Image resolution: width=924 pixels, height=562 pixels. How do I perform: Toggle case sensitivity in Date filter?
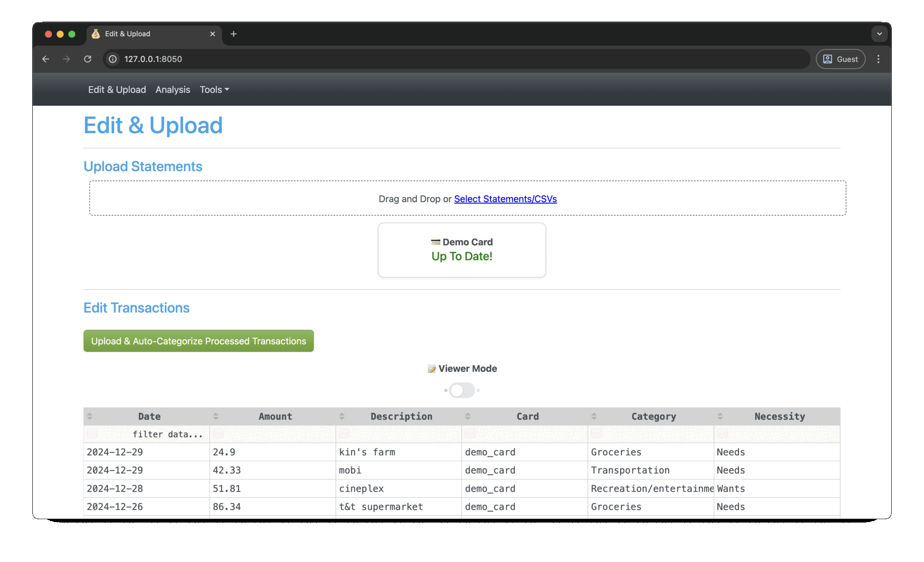tap(92, 434)
